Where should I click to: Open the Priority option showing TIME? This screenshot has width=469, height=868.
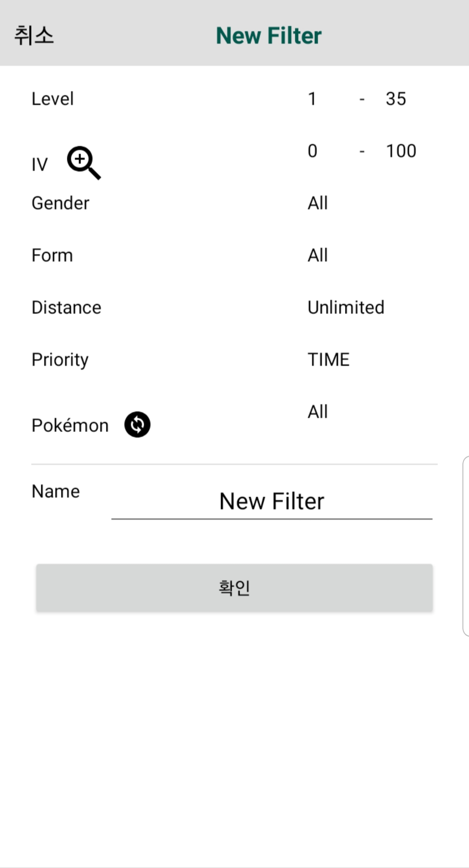click(328, 359)
